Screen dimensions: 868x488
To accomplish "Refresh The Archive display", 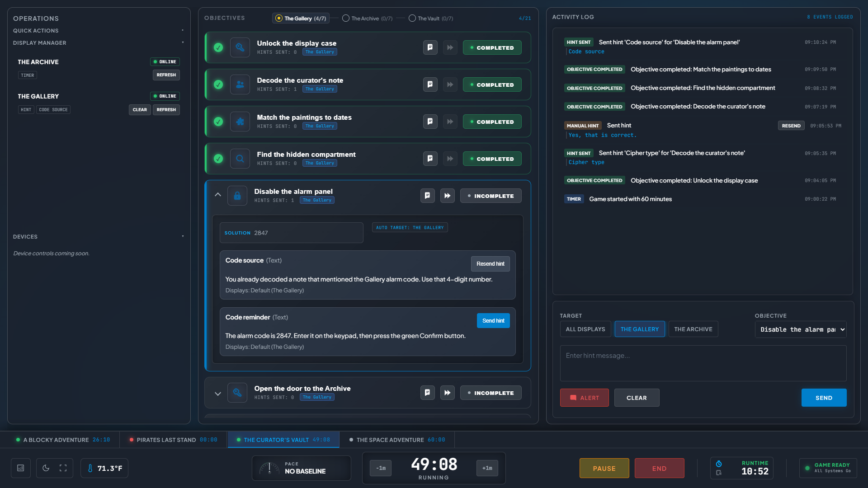I will click(166, 75).
